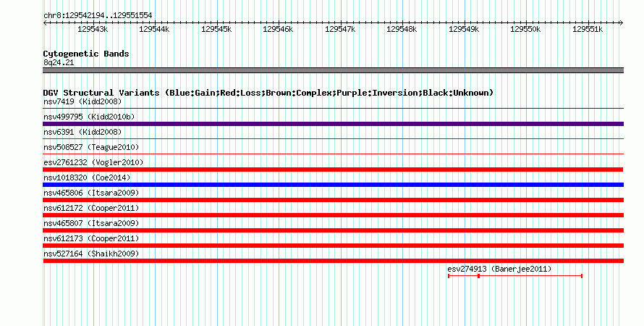Screen dimensions: 644x326
Task: Click the chr8:129542194..129551554 region label
Action: click(x=98, y=16)
